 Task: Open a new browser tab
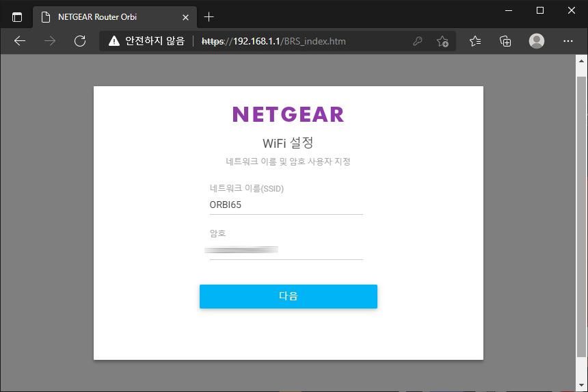pos(209,17)
